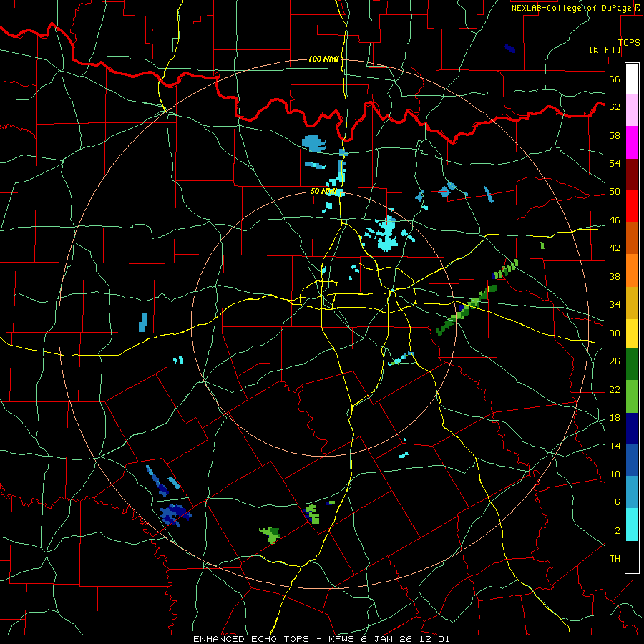Click the TOPS legend title
Viewport: 644px width, 644px height.
point(629,42)
